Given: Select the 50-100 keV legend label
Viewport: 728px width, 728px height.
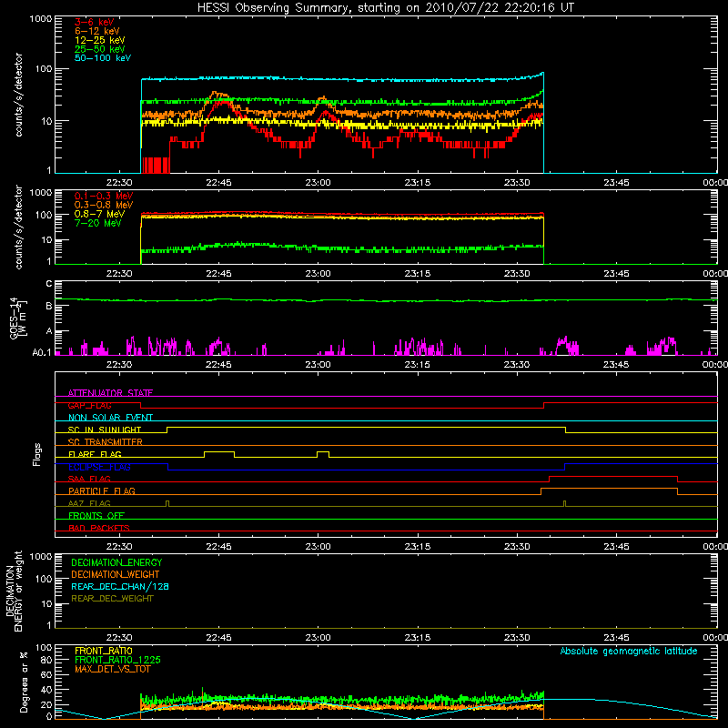Looking at the screenshot, I should click(103, 57).
